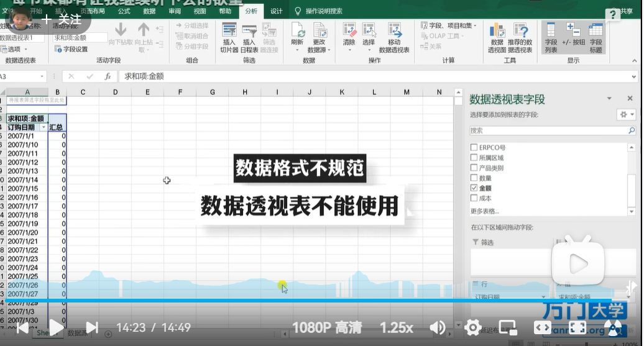Open the 选择 tool in 操作 group

[369, 38]
